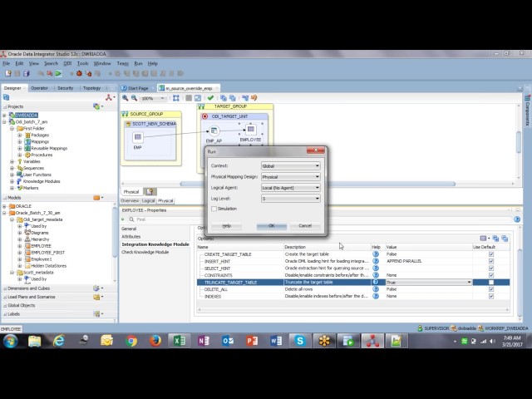Click the Debug bug toolbar icon
532x399 pixels.
click(x=79, y=73)
